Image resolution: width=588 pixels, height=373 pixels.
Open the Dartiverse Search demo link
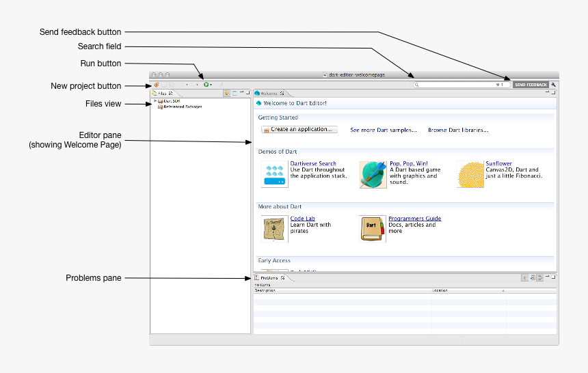pos(313,163)
